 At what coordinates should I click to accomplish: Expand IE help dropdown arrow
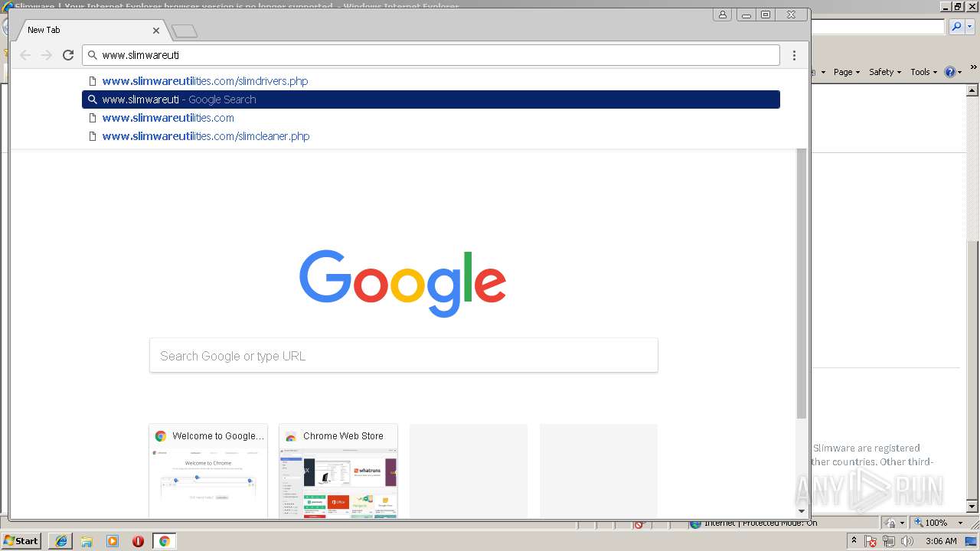coord(960,73)
